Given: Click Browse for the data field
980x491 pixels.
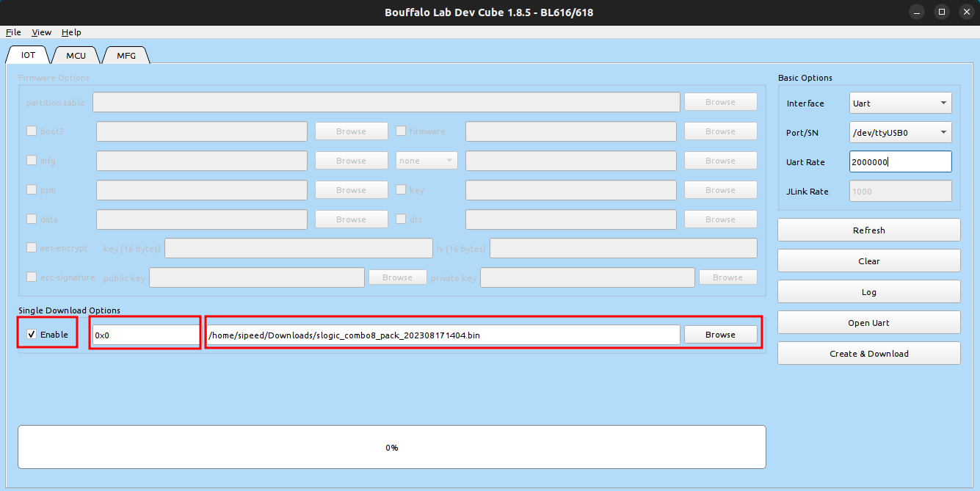Looking at the screenshot, I should (352, 219).
